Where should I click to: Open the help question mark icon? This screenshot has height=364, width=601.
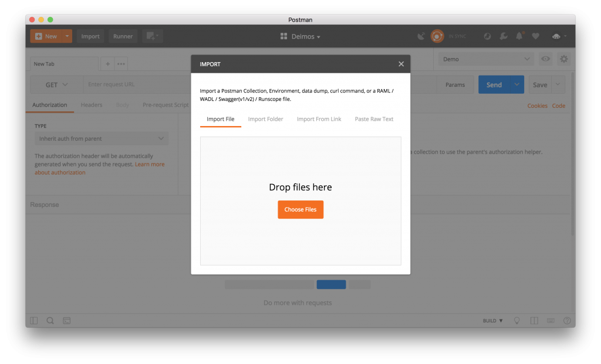[568, 321]
